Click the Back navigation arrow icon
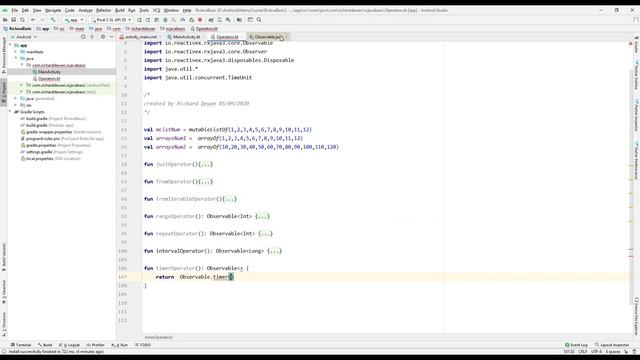Viewport: 640px width, 360px height. (x=33, y=20)
